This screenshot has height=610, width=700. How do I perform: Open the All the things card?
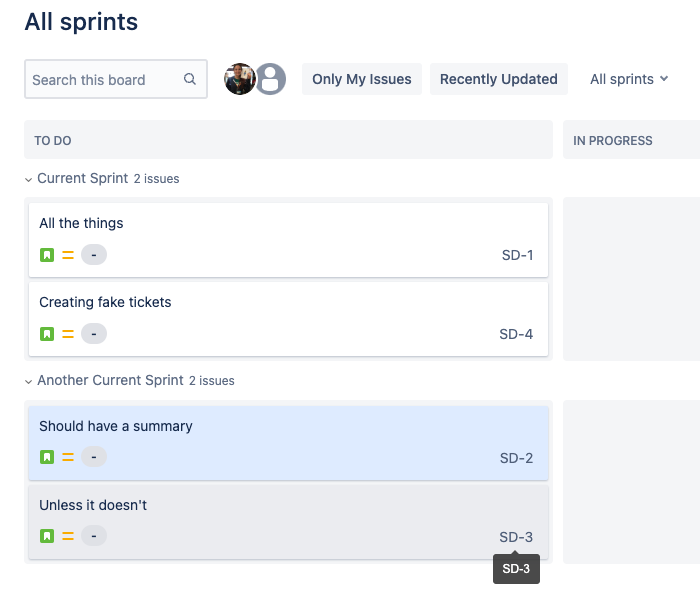(x=82, y=223)
